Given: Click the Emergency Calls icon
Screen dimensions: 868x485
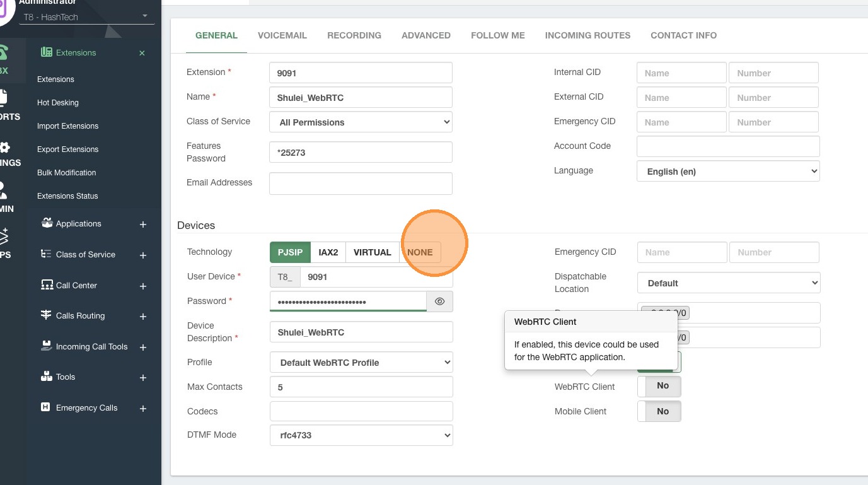Looking at the screenshot, I should [46, 407].
